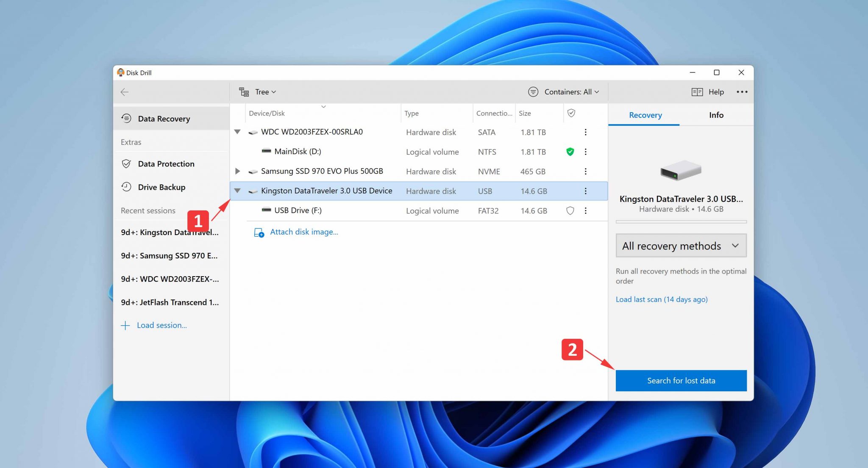The height and width of the screenshot is (468, 868).
Task: Open recent session Samsung SSD 970 E
Action: pos(170,255)
